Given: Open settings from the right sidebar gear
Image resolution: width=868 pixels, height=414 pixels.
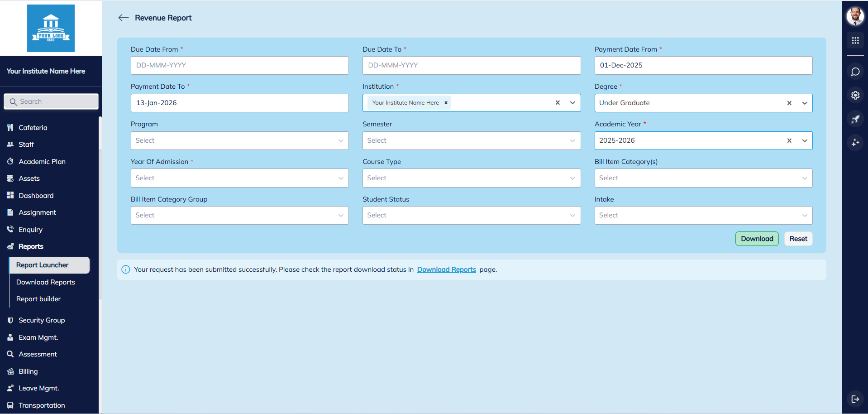Looking at the screenshot, I should point(855,95).
